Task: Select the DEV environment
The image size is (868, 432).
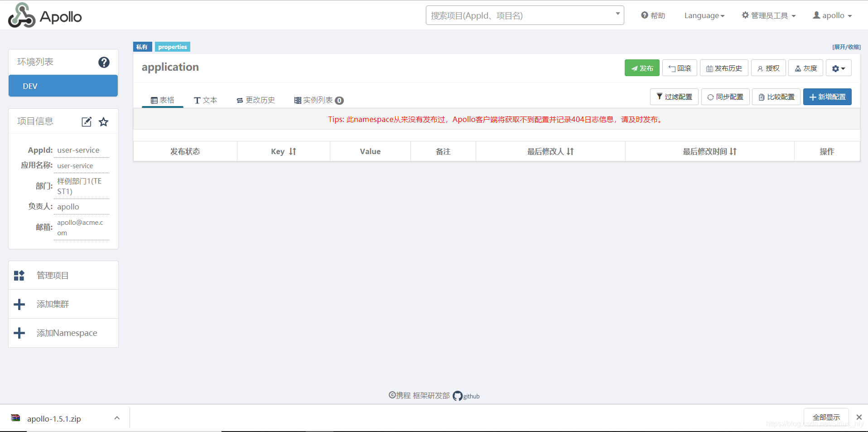Action: point(63,86)
